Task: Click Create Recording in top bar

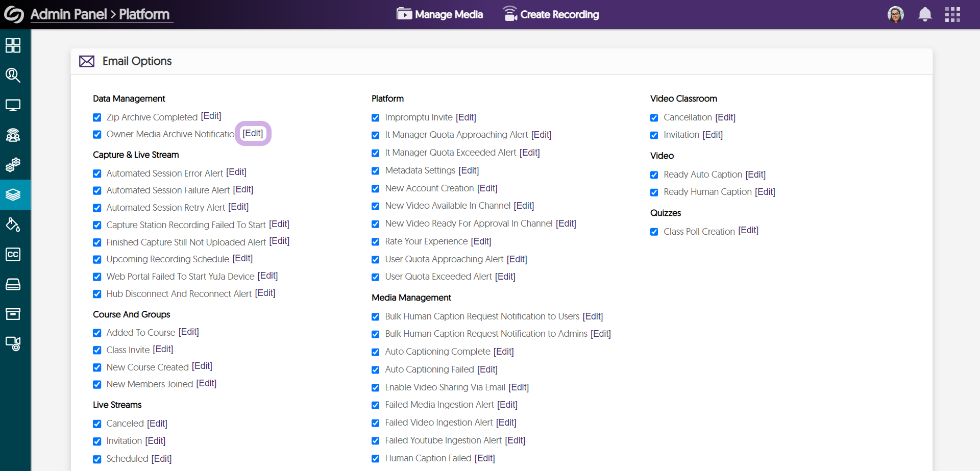Action: coord(551,14)
